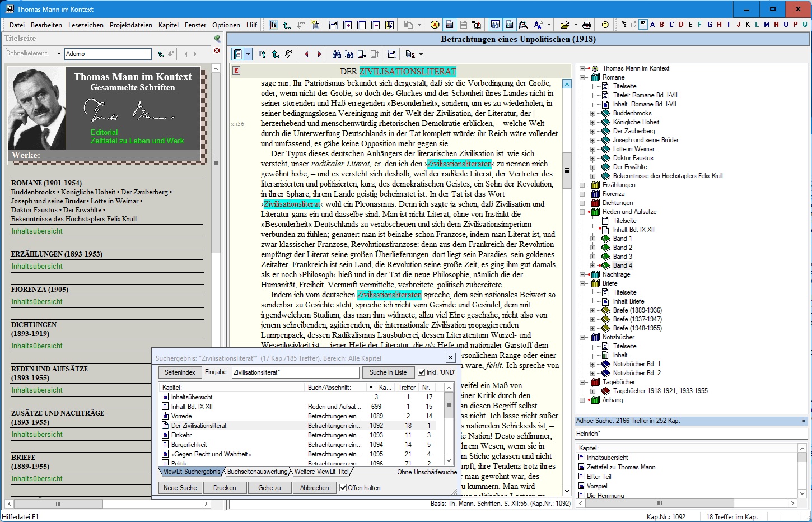Switch to the Buchseitenauswertung tab
The image size is (812, 522).
[x=257, y=472]
